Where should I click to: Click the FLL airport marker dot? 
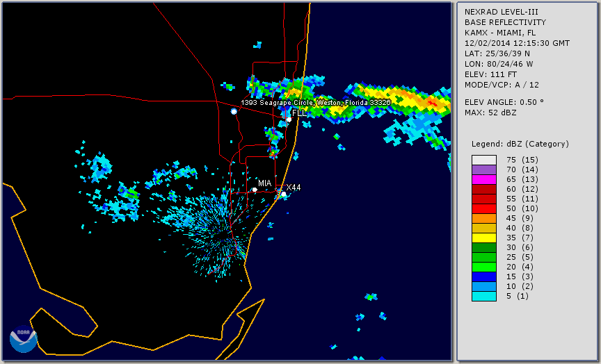coord(289,119)
